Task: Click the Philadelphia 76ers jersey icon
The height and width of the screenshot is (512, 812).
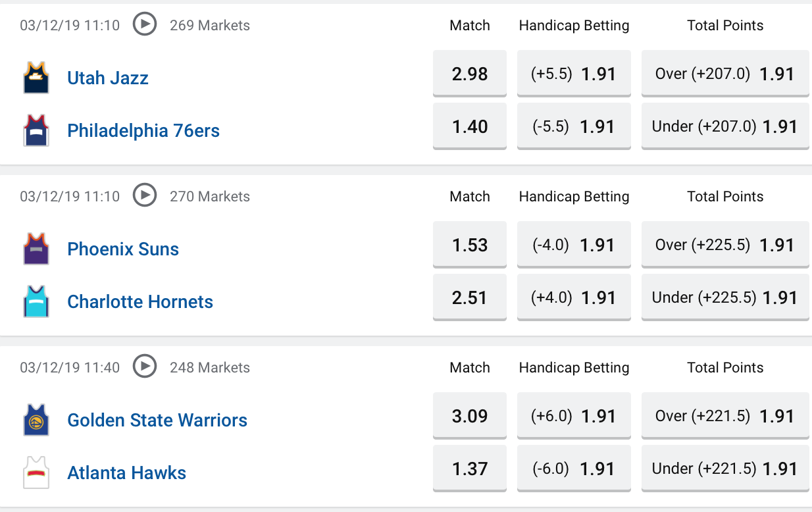Action: [36, 130]
